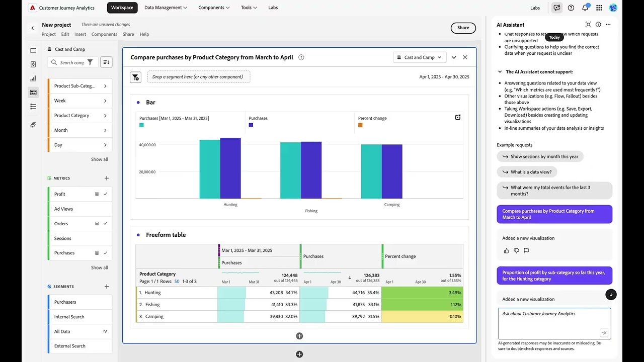Expand the Product Sub-Category dimension

pyautogui.click(x=105, y=86)
